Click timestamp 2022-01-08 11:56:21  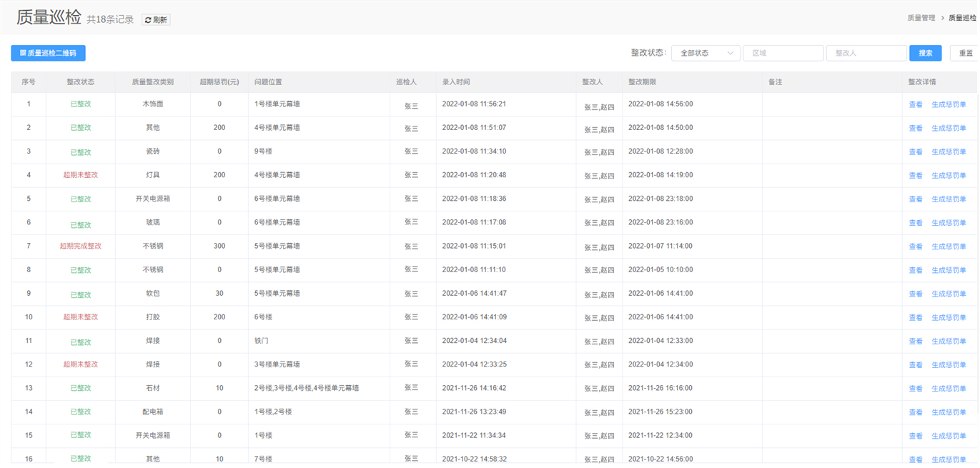pyautogui.click(x=475, y=104)
